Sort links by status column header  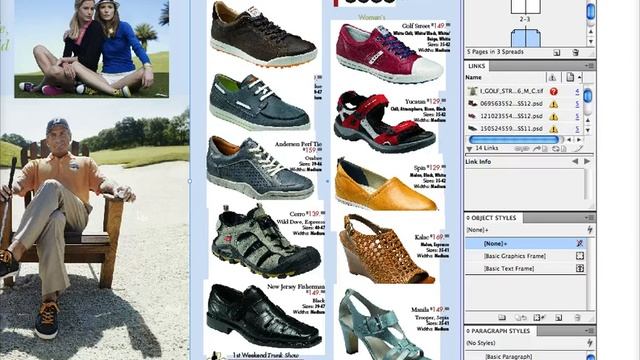pyautogui.click(x=552, y=77)
